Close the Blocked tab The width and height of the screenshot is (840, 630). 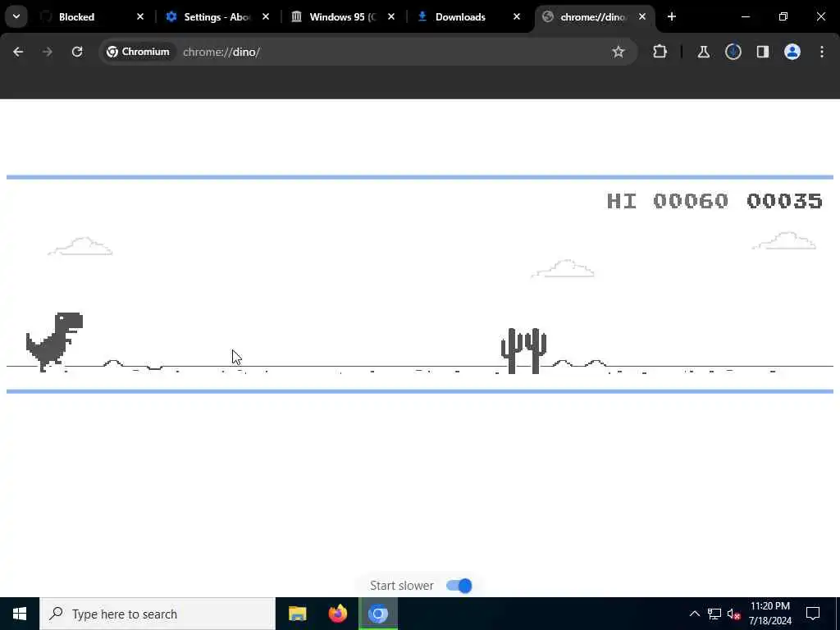[x=140, y=16]
